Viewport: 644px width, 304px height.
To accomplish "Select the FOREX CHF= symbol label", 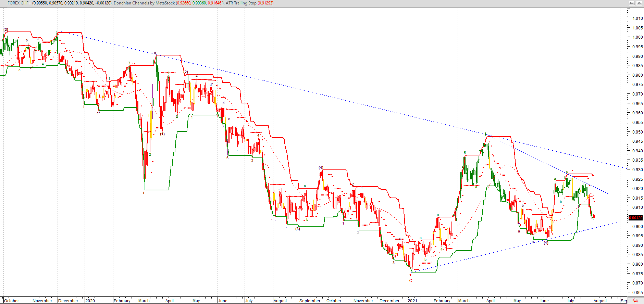I will 19,3.
